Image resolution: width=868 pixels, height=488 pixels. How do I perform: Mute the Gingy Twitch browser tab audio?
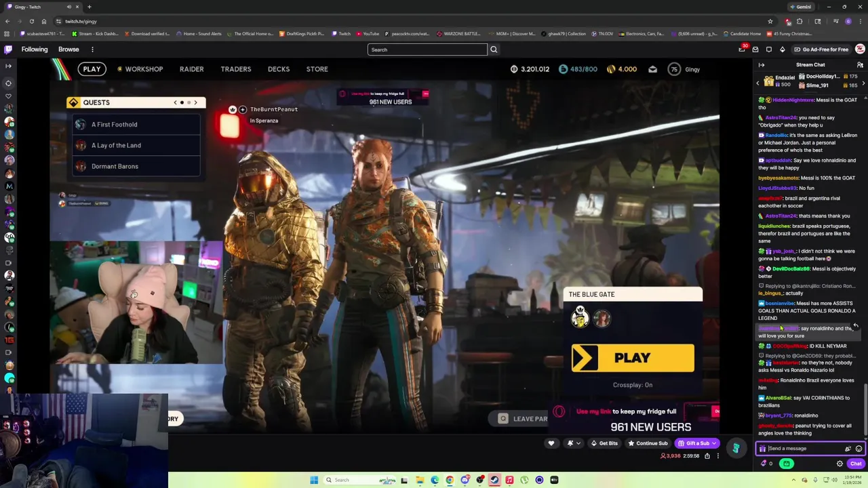(x=69, y=7)
